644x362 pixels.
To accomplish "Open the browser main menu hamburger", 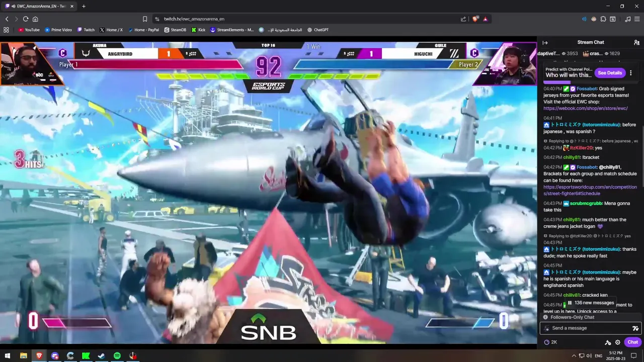I will (637, 19).
